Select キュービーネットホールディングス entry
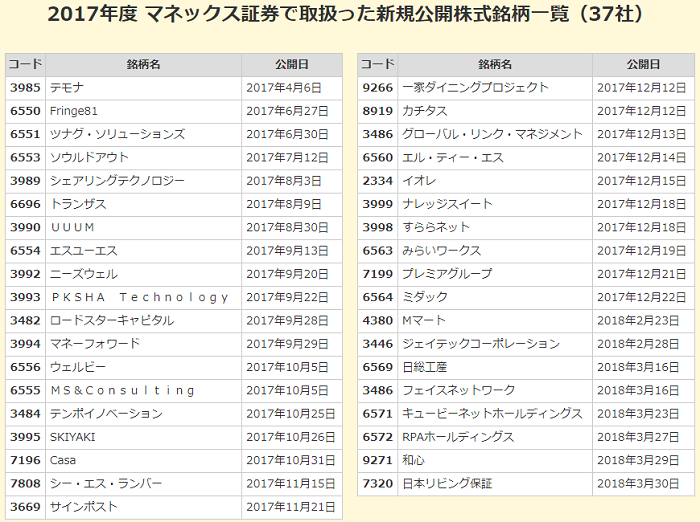The width and height of the screenshot is (700, 522). point(492,413)
